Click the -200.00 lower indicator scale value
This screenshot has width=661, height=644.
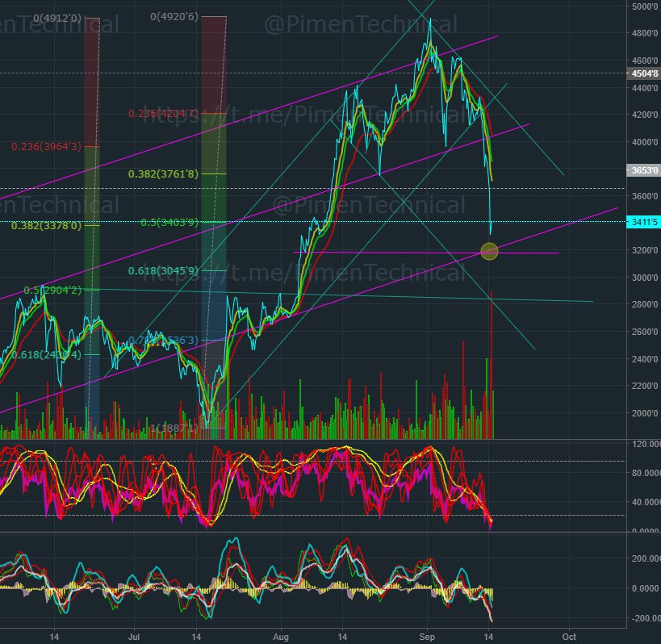646,618
